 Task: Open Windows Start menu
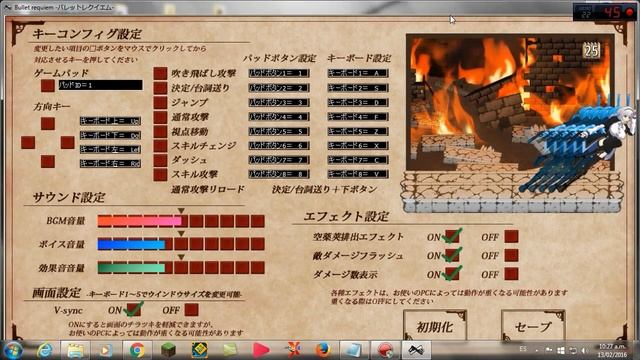(x=13, y=350)
